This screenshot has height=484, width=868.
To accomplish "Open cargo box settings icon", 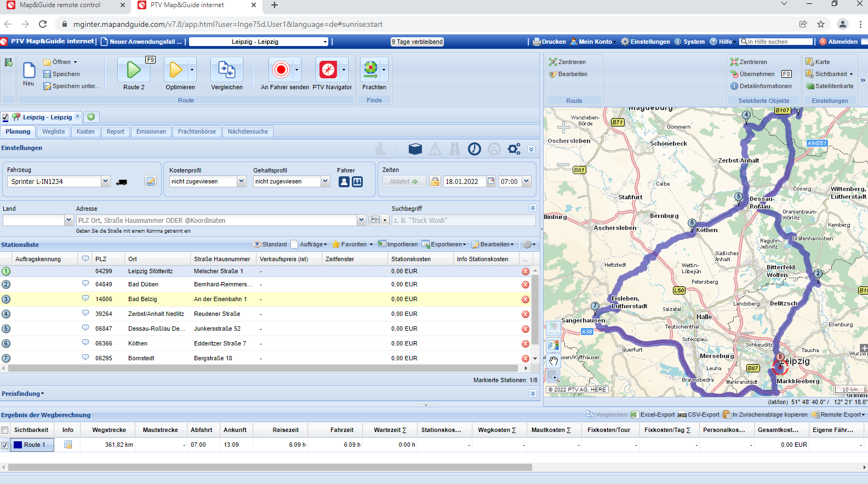I will click(415, 149).
